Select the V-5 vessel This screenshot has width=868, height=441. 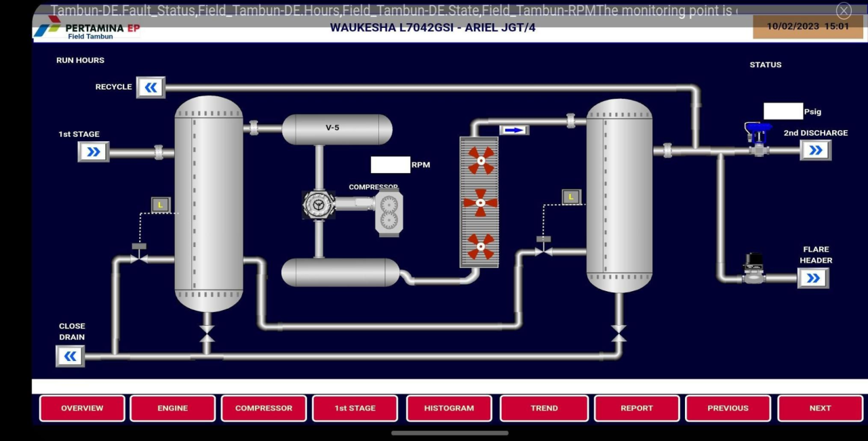coord(336,129)
